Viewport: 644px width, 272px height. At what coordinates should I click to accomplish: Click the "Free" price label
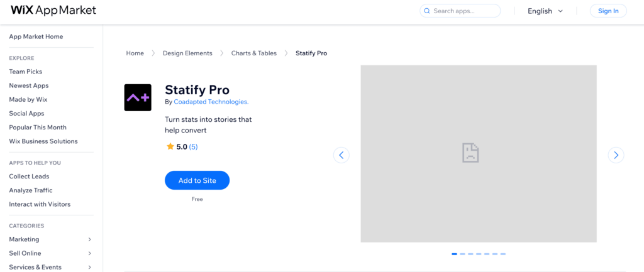pyautogui.click(x=197, y=199)
